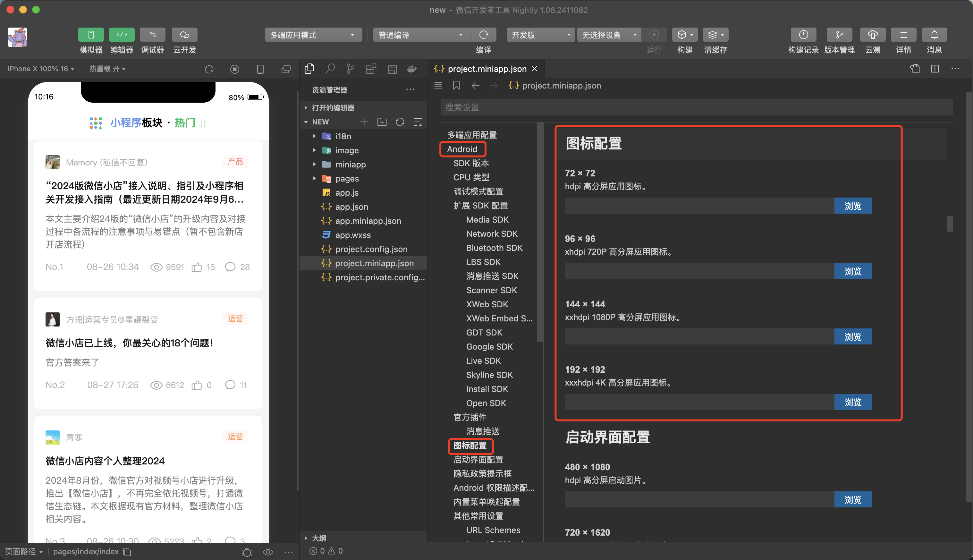Screen dimensions: 973x560
Task: Toggle the 调试器 debugger panel
Action: [x=152, y=35]
